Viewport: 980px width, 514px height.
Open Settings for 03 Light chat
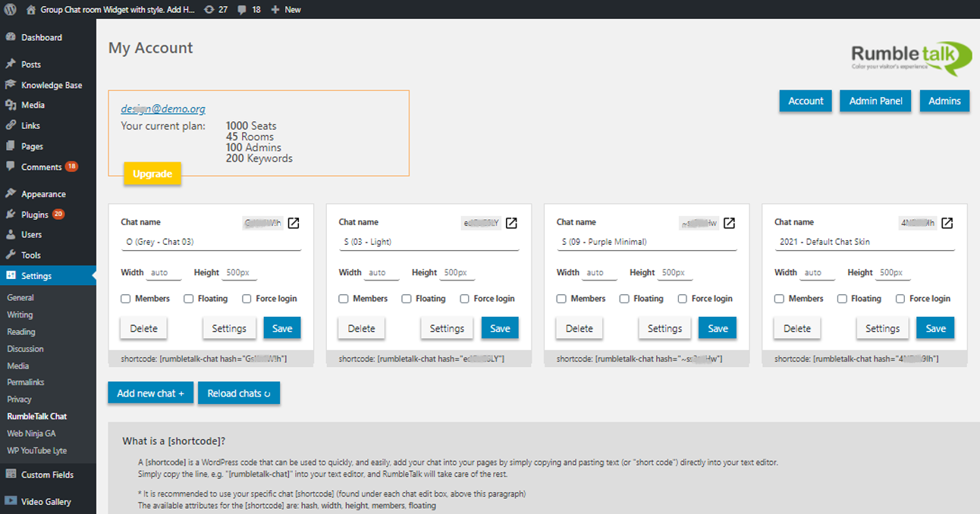click(447, 328)
